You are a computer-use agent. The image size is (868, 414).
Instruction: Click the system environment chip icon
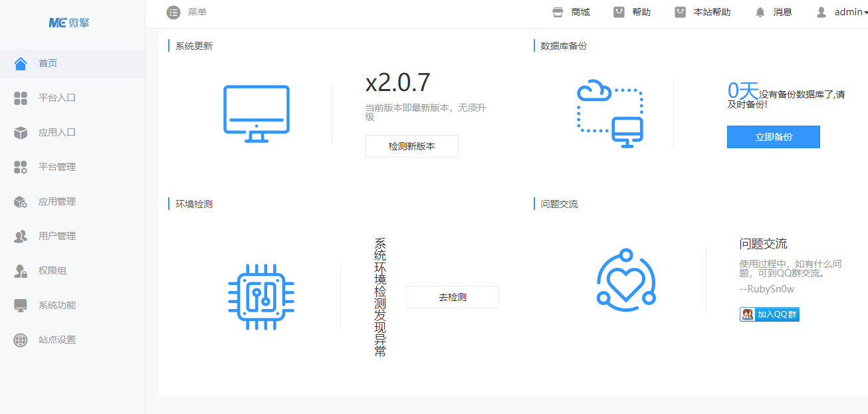click(x=261, y=297)
